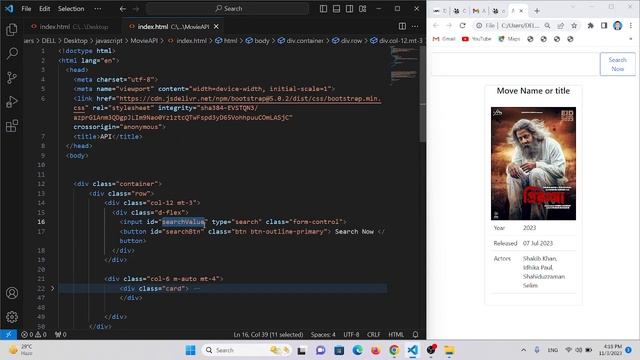Share this page from Chrome address bar
The height and width of the screenshot is (360, 640).
[x=561, y=25]
